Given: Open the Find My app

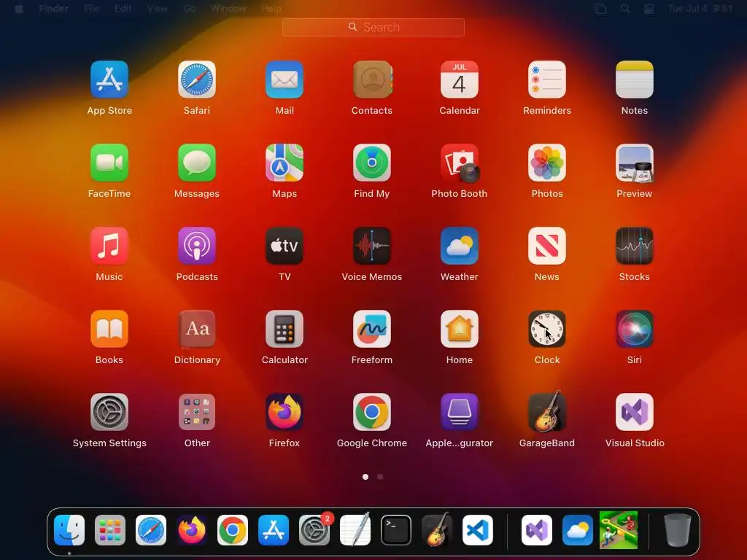Looking at the screenshot, I should click(x=372, y=163).
